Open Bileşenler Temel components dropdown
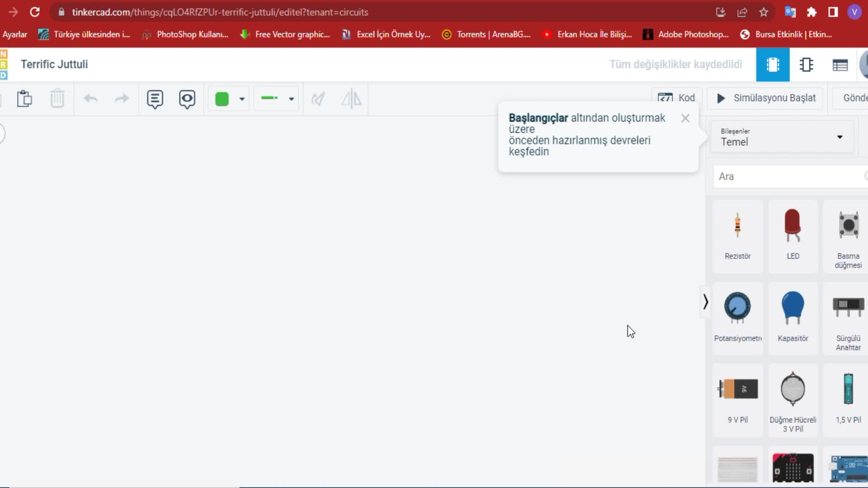868x488 pixels. (782, 137)
